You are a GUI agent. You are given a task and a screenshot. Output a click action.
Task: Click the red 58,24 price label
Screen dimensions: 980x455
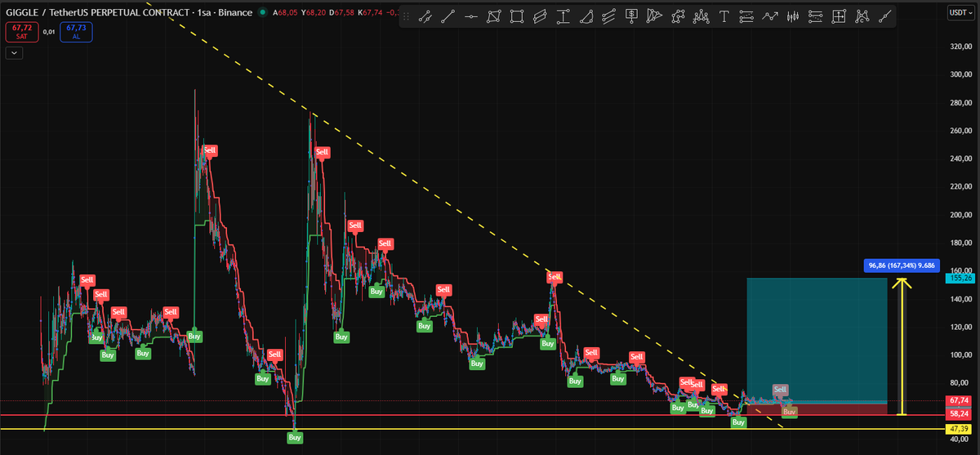pyautogui.click(x=960, y=414)
